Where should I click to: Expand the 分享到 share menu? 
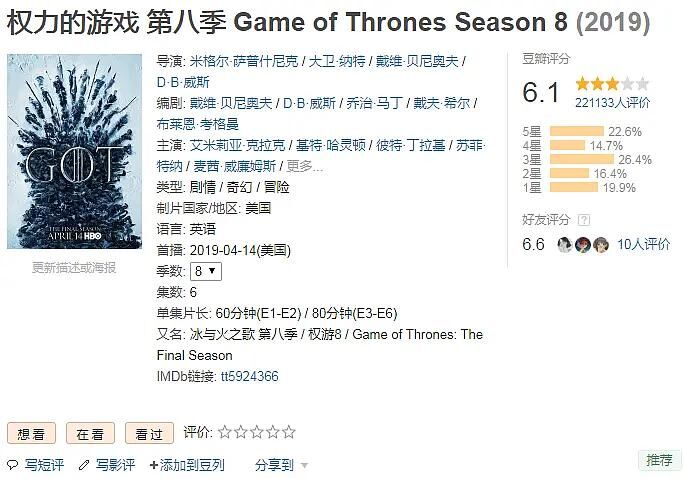[x=282, y=465]
